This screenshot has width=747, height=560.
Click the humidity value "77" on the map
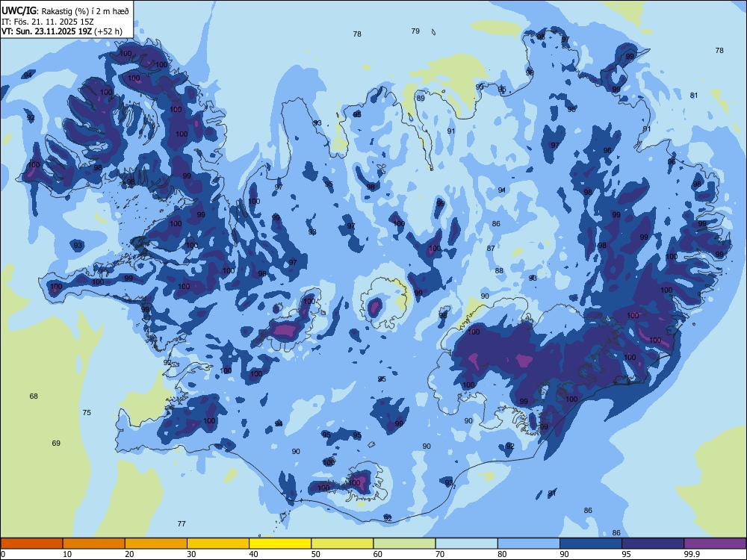[x=182, y=524]
